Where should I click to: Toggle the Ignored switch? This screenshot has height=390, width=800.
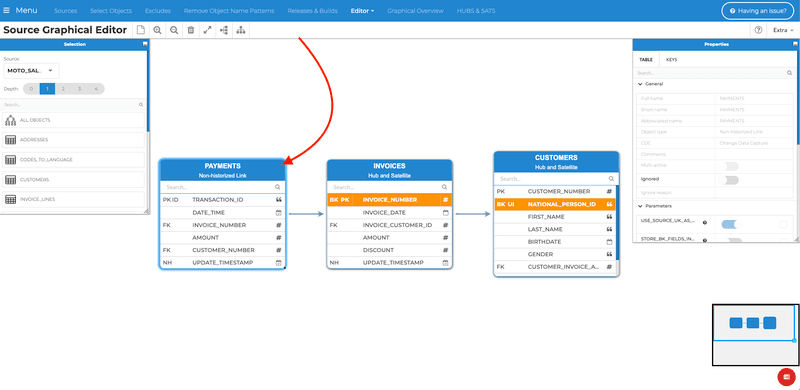(x=730, y=180)
